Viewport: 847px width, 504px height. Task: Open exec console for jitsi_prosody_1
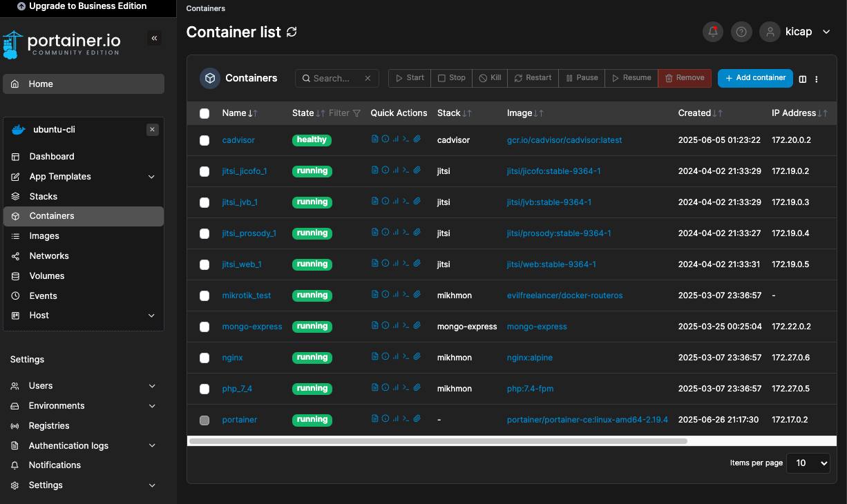pos(406,233)
